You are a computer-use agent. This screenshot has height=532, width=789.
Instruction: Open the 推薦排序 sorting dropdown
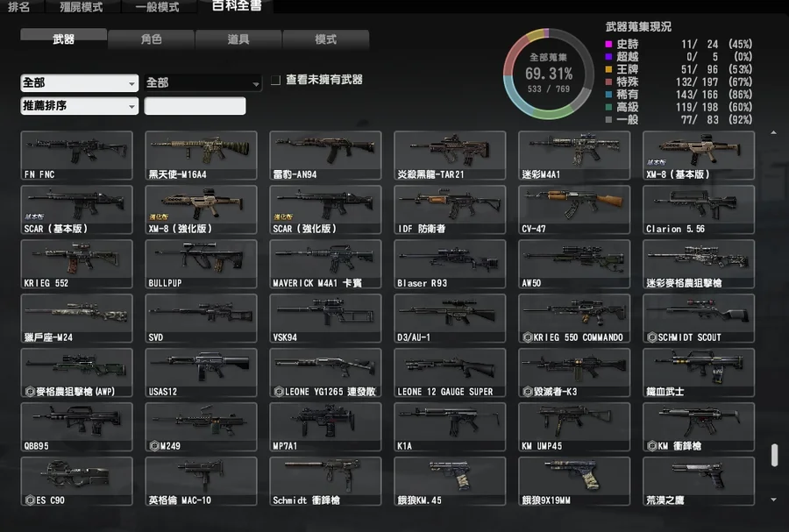(x=80, y=106)
